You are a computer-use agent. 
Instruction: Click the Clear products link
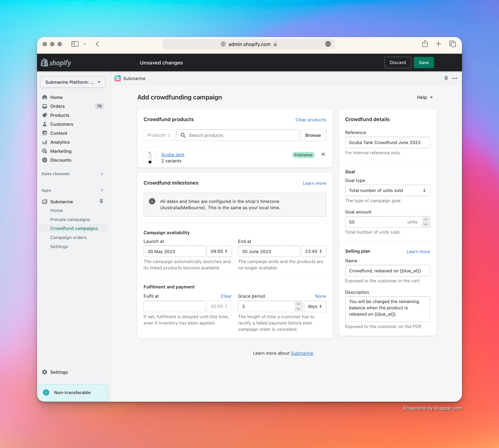coord(311,120)
